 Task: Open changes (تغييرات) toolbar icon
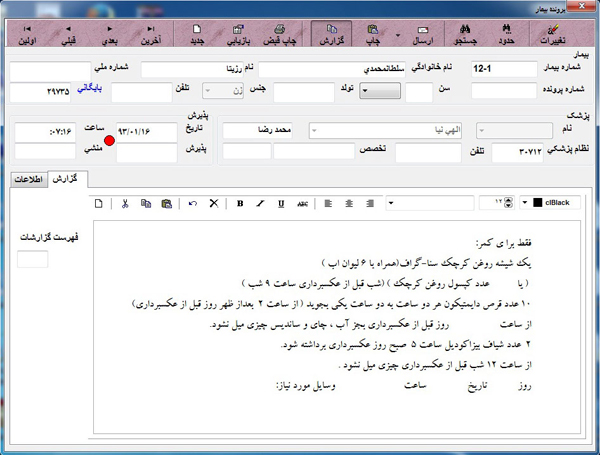pos(552,34)
